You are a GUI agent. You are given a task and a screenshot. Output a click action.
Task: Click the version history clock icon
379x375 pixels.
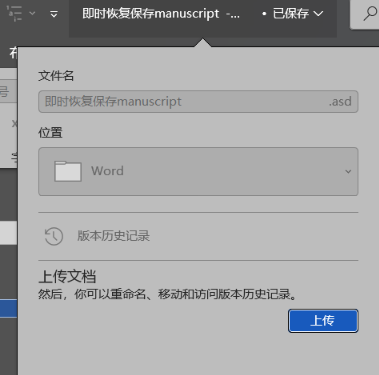coord(54,236)
